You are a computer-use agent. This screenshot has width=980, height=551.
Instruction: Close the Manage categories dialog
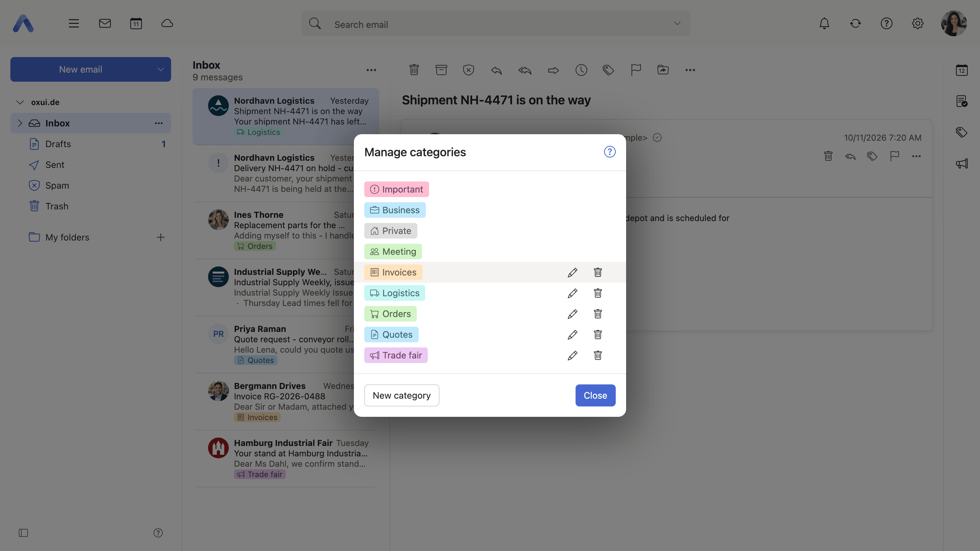(x=595, y=395)
